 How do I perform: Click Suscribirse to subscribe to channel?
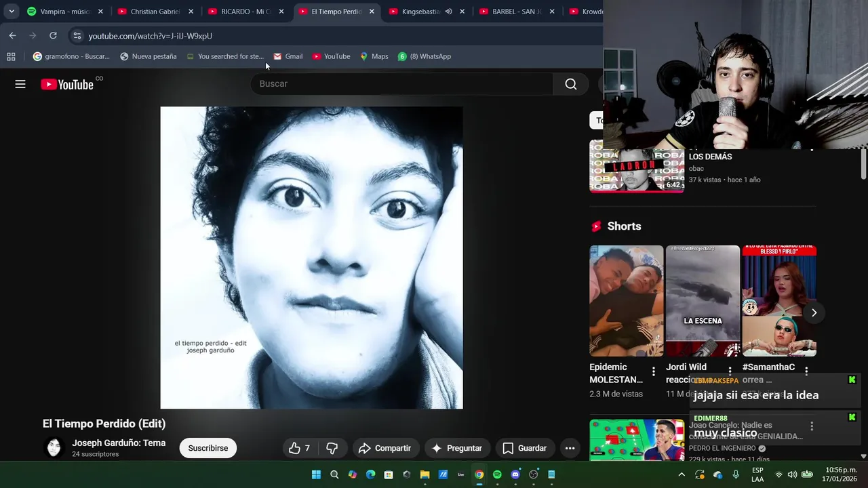click(208, 448)
